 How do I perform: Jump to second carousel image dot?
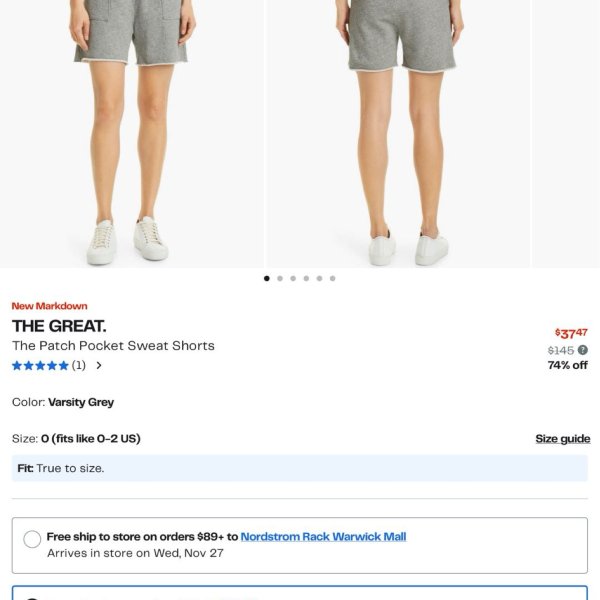280,278
